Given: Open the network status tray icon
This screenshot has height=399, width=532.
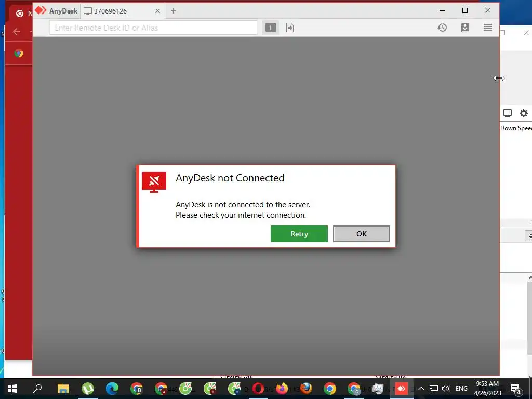Looking at the screenshot, I should coord(434,389).
